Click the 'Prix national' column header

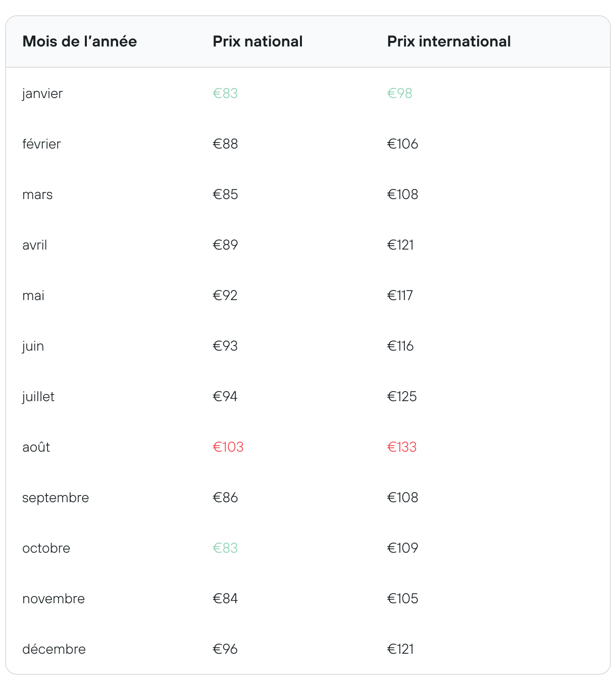point(258,41)
